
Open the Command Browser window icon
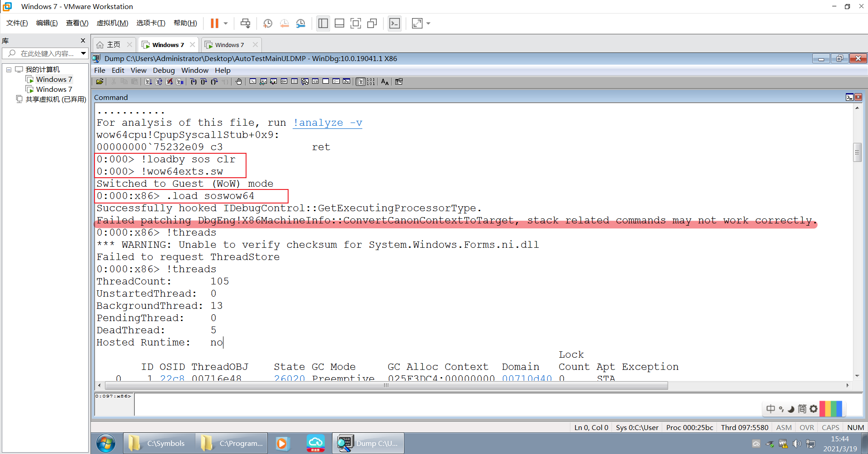tap(346, 82)
